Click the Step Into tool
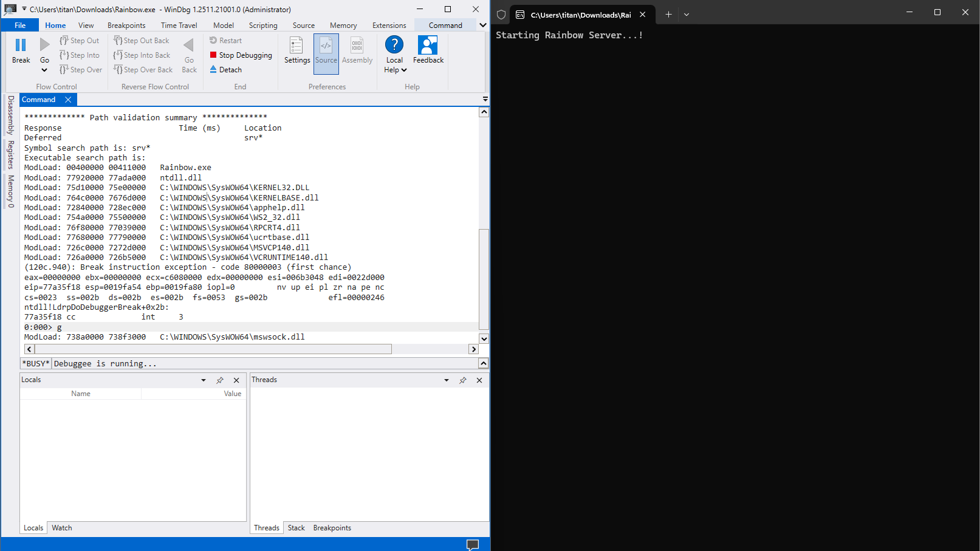980x551 pixels. [80, 55]
